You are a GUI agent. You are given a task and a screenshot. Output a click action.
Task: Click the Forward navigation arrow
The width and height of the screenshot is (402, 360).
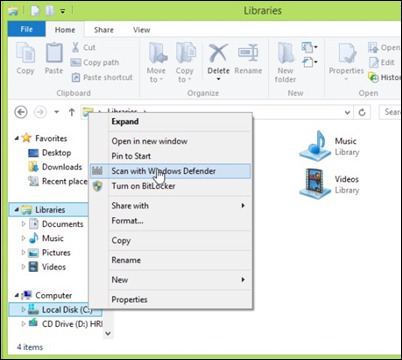tap(40, 112)
